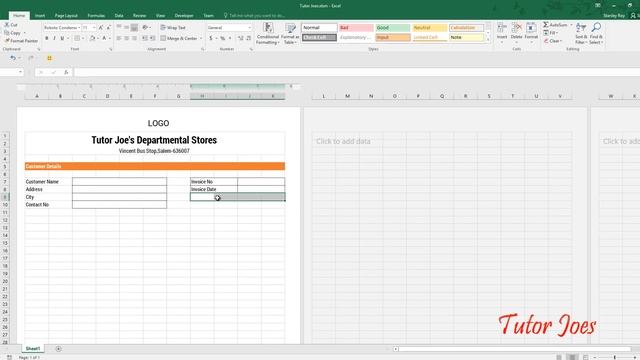Open the font size dropdown
The height and width of the screenshot is (360, 640).
94,28
